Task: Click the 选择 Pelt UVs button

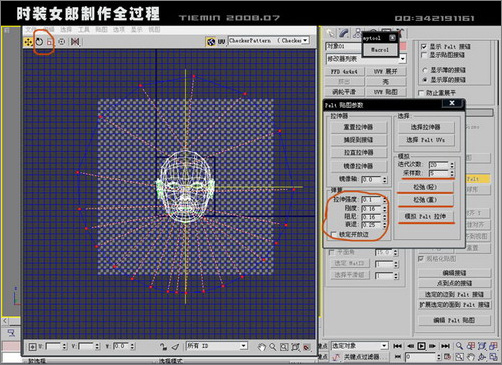Action: click(x=425, y=140)
